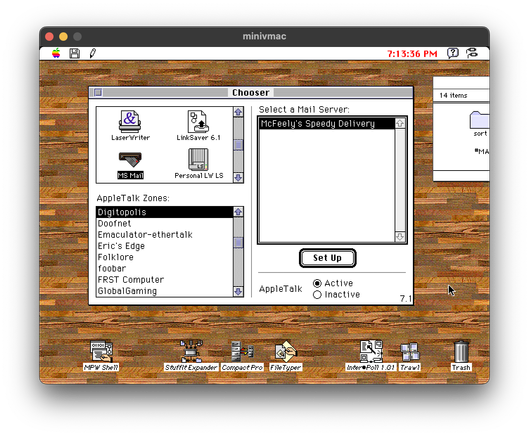Click the AppleTalk Zones scrollbar thumb
Image resolution: width=529 pixels, height=436 pixels.
[x=238, y=243]
